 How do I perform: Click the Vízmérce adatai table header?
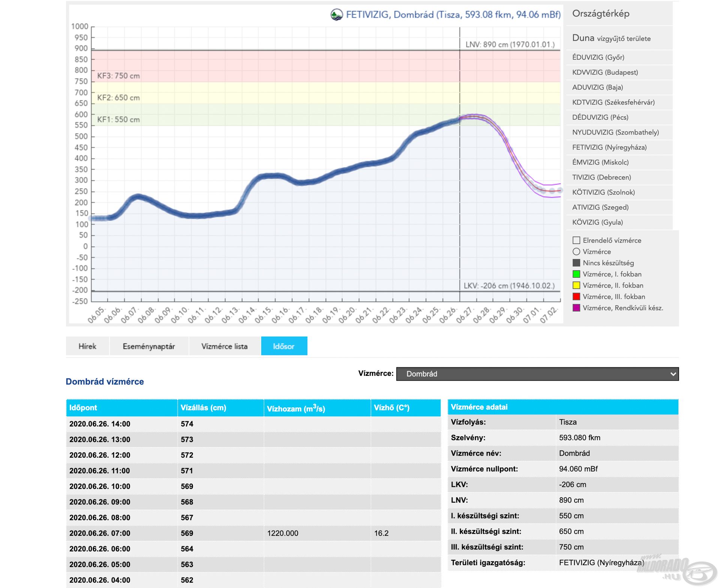click(x=563, y=407)
